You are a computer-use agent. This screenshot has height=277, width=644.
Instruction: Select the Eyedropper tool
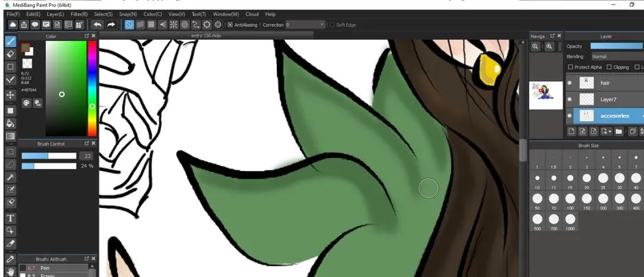[x=11, y=259]
